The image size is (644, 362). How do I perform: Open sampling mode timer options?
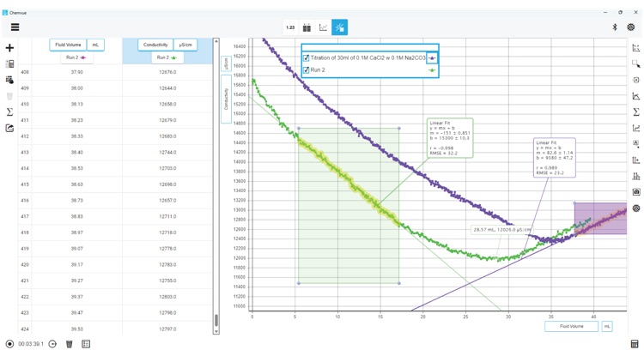(52, 344)
